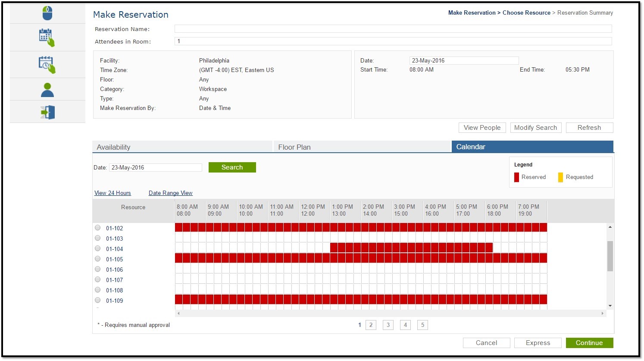Image resolution: width=644 pixels, height=361 pixels.
Task: Switch to the Floor Plan tab
Action: click(x=362, y=147)
